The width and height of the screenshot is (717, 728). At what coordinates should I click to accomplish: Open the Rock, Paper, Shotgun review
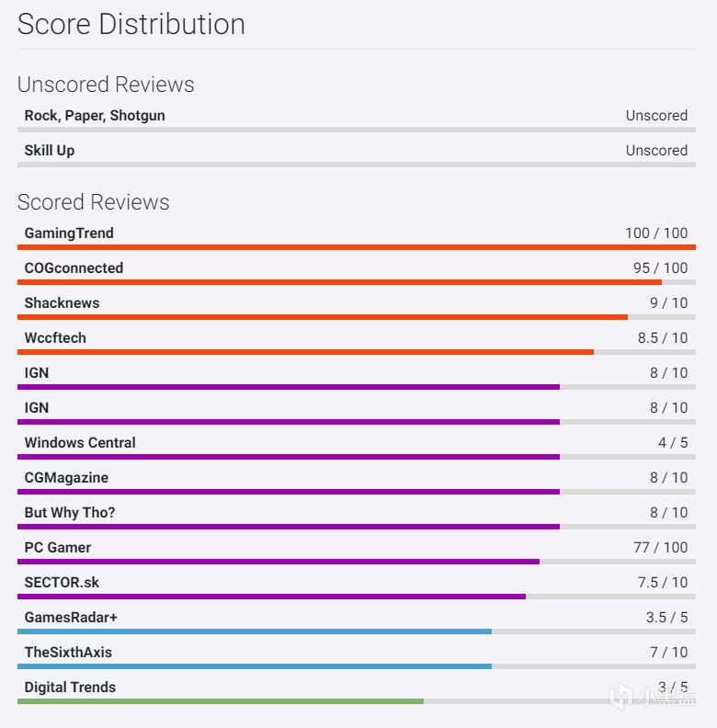[95, 116]
